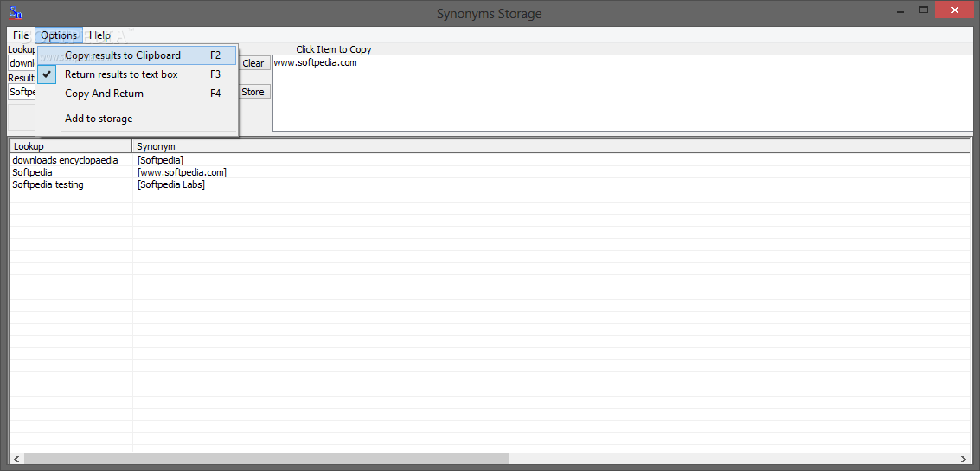The width and height of the screenshot is (980, 471).
Task: Select Copy And Return menu entry
Action: point(137,94)
